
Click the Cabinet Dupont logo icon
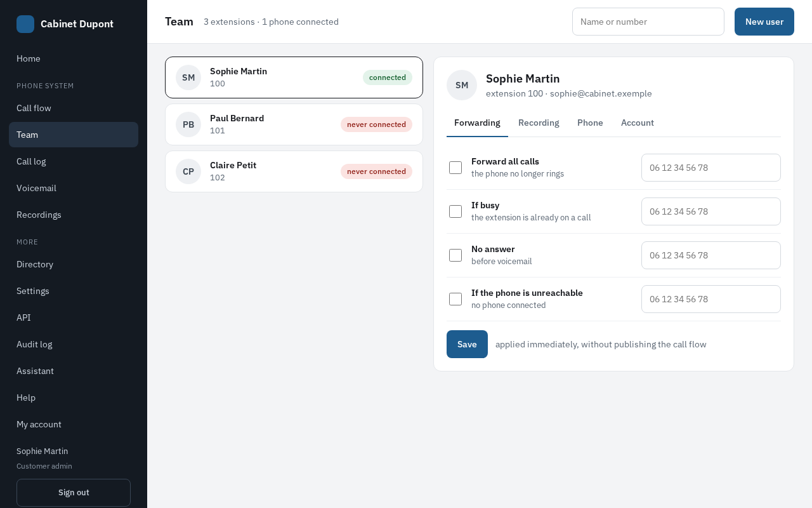tap(25, 24)
